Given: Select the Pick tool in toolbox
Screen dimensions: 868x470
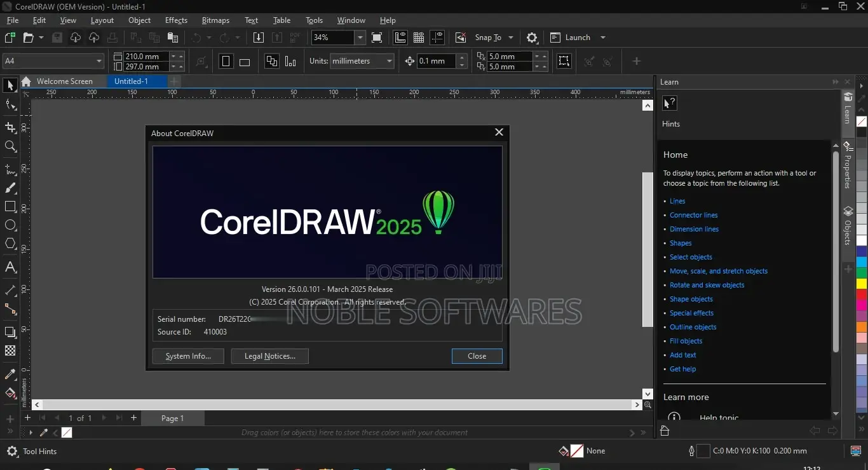Looking at the screenshot, I should 10,85.
